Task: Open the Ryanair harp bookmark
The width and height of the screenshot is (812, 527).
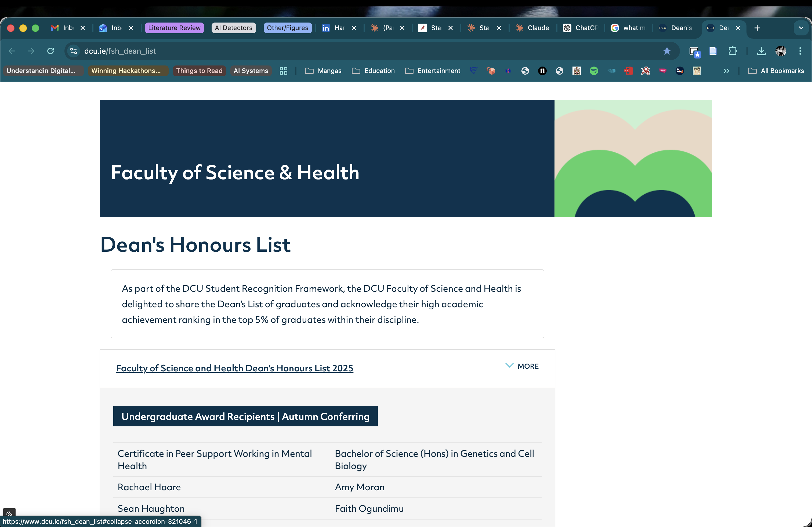Action: tap(473, 71)
